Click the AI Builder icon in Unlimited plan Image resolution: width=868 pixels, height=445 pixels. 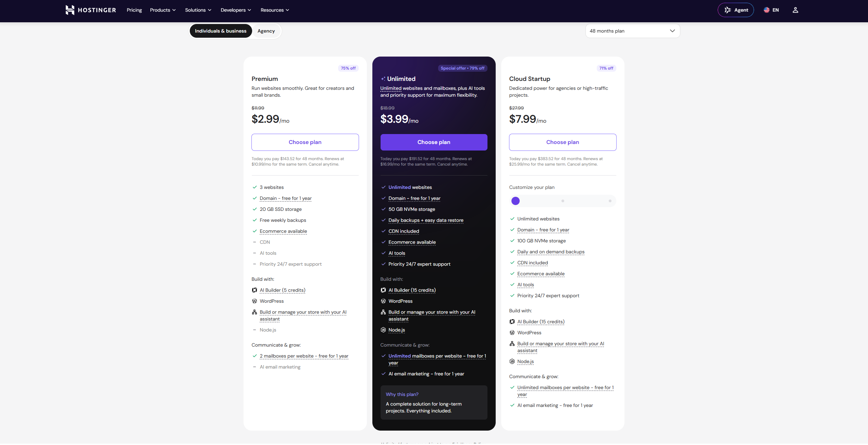[383, 290]
